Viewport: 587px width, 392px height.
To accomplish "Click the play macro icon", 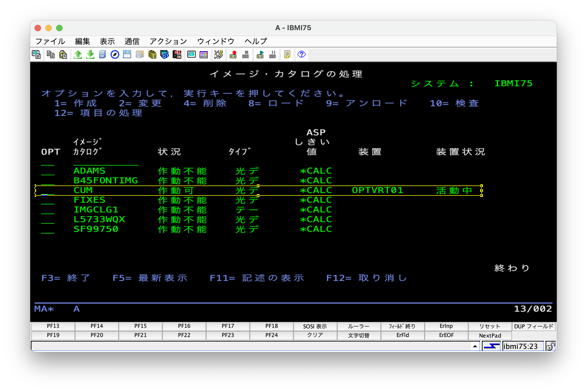I will click(260, 54).
